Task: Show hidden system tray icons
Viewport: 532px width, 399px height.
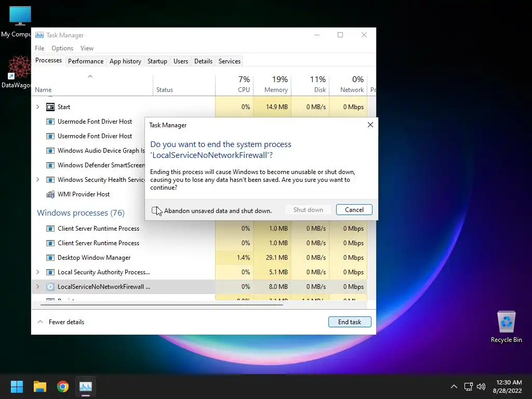Action: click(454, 387)
